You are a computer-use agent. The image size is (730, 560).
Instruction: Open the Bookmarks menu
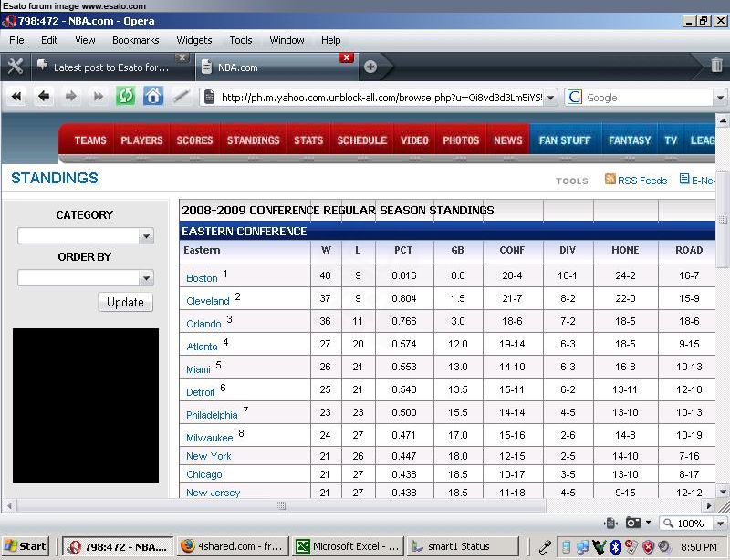135,40
